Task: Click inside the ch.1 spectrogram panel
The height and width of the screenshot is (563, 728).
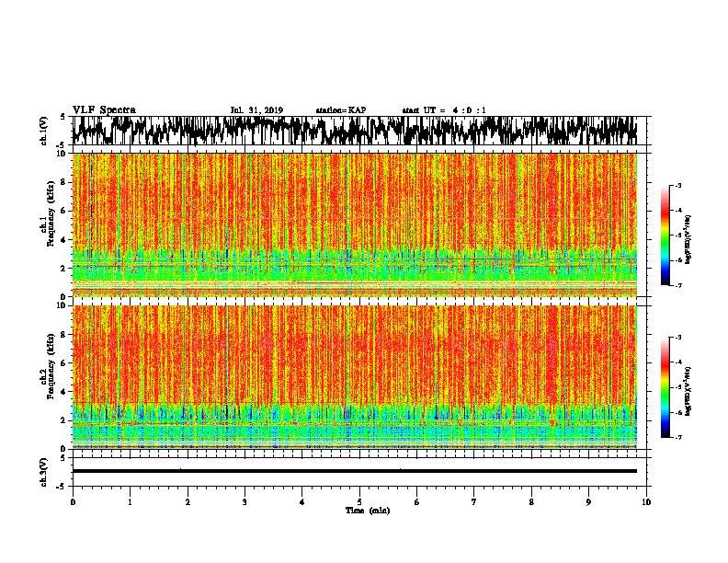Action: [354, 224]
